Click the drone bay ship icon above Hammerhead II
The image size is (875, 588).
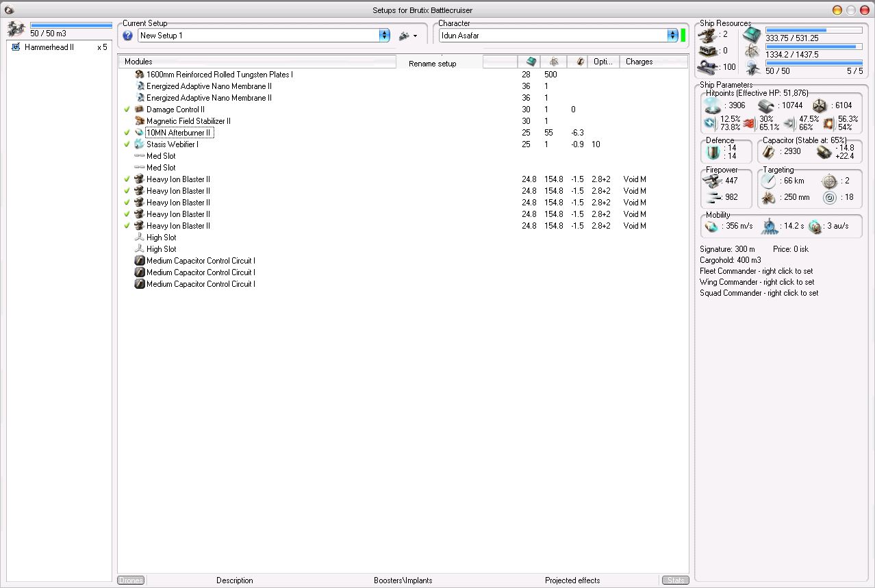tap(16, 29)
